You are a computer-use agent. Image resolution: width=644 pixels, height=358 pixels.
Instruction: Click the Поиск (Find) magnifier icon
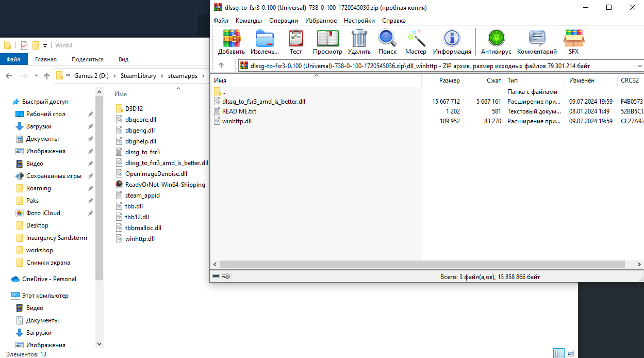pyautogui.click(x=387, y=42)
